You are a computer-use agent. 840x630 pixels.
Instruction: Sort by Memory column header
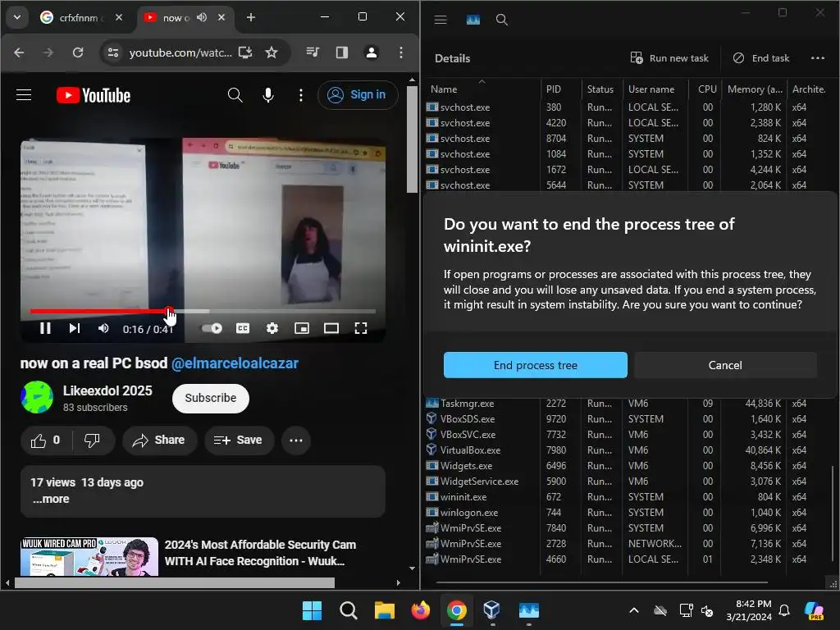755,89
